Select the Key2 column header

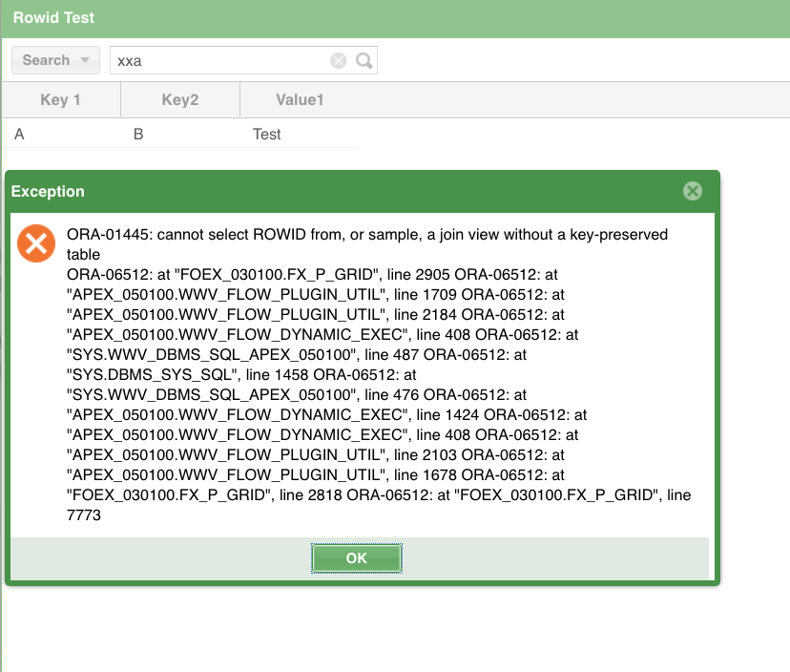(x=179, y=99)
